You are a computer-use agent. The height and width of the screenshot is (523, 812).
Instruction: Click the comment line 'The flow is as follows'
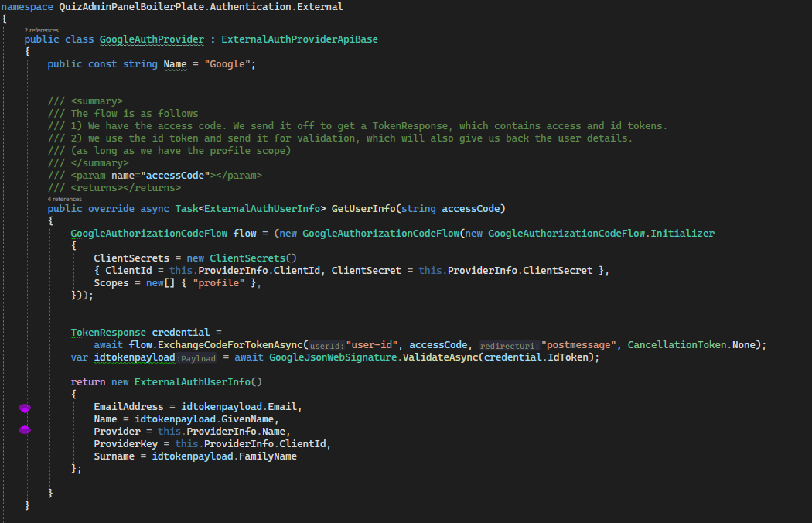coord(135,114)
